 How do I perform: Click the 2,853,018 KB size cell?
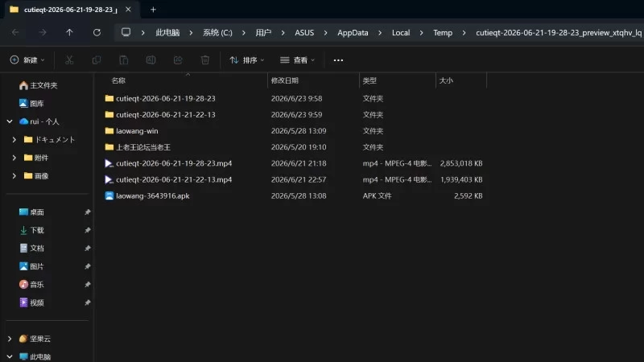(461, 163)
